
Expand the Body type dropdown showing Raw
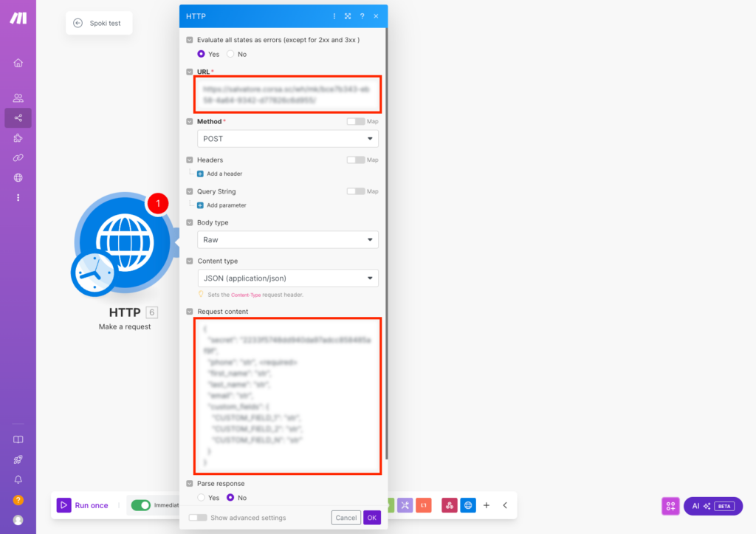pyautogui.click(x=287, y=240)
